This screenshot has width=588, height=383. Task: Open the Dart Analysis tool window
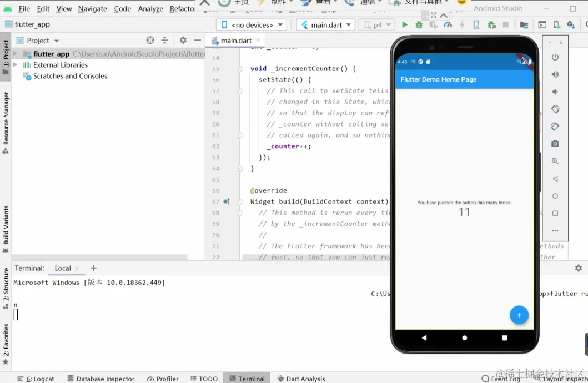click(301, 379)
